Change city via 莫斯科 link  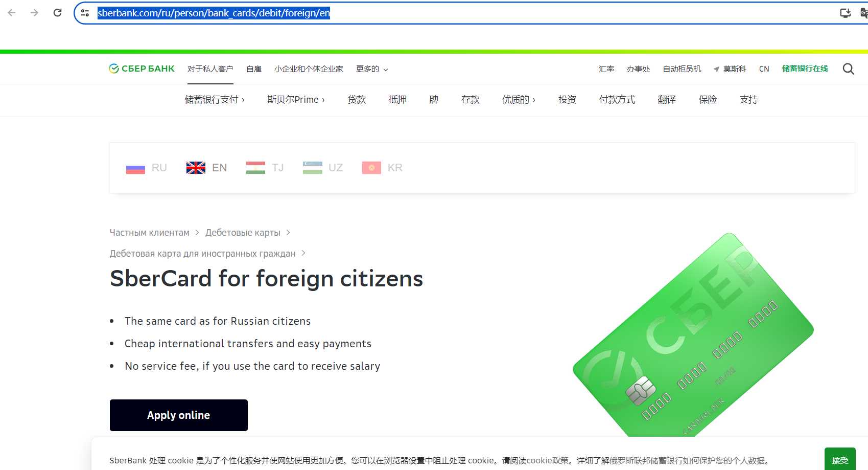point(735,69)
